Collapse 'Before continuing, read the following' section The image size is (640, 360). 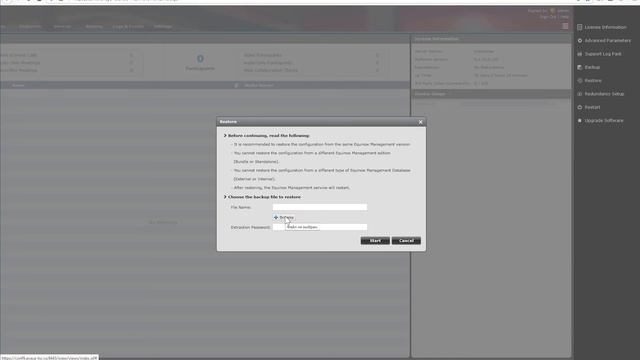pyautogui.click(x=224, y=136)
